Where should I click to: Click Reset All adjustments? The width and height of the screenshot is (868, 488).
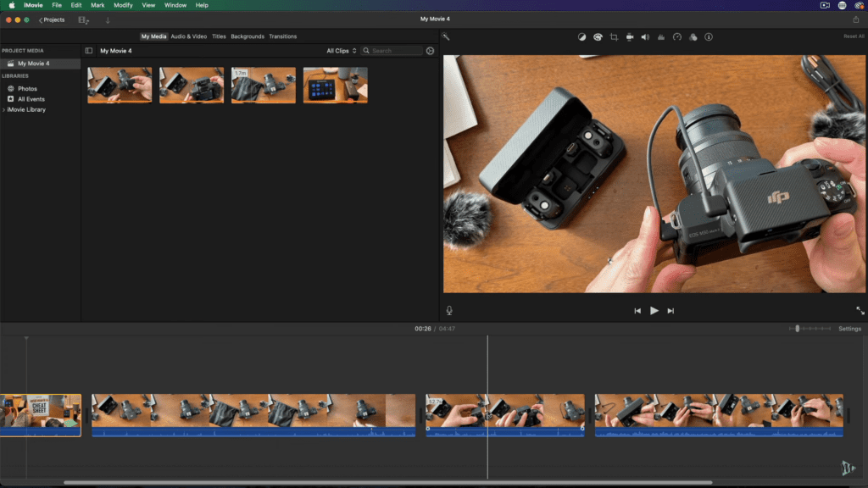coord(854,36)
